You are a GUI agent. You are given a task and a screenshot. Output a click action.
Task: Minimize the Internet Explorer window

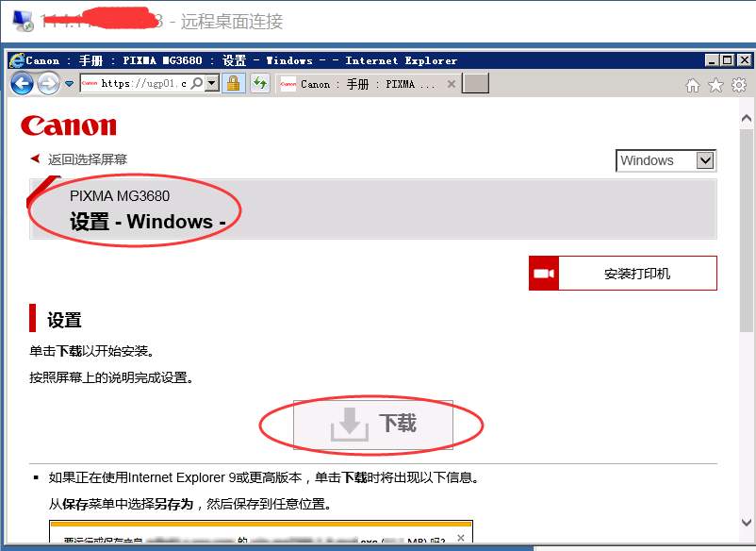(712, 60)
